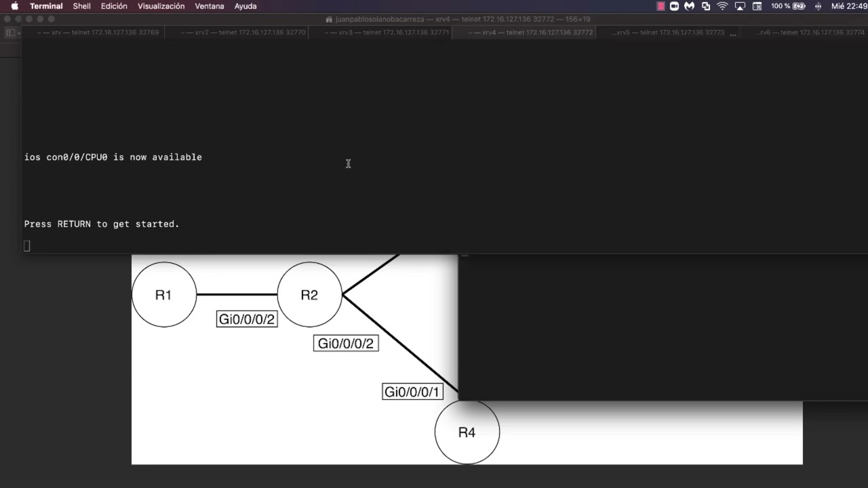Switch to the xrv5 telnet 32773 tab

coord(668,33)
